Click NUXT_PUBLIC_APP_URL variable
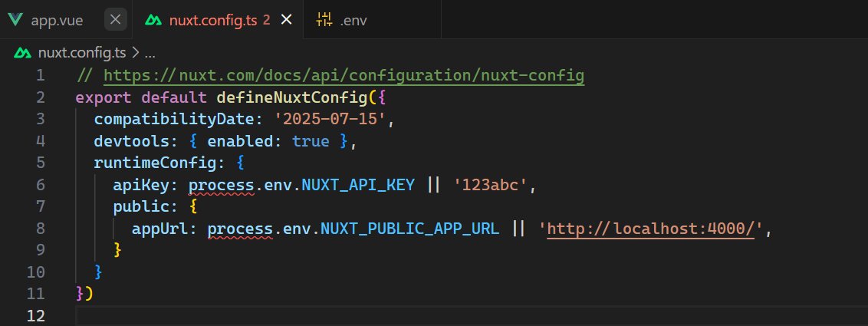This screenshot has height=326, width=868. tap(409, 229)
